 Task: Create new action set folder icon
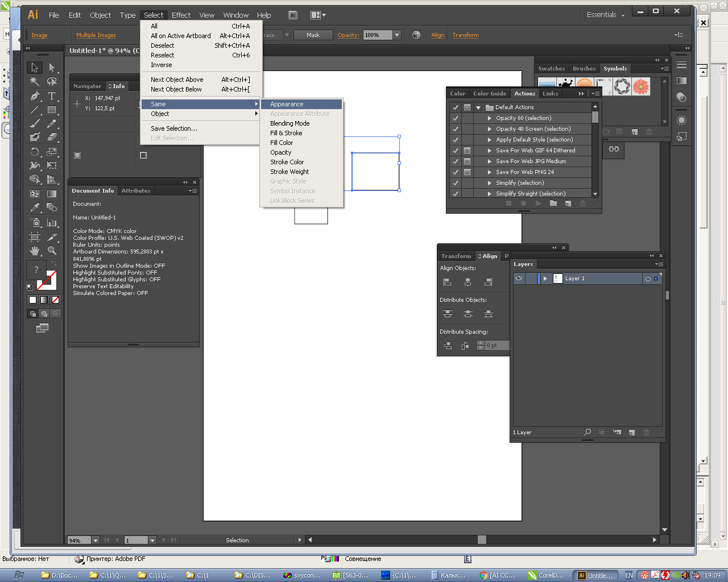(x=553, y=203)
